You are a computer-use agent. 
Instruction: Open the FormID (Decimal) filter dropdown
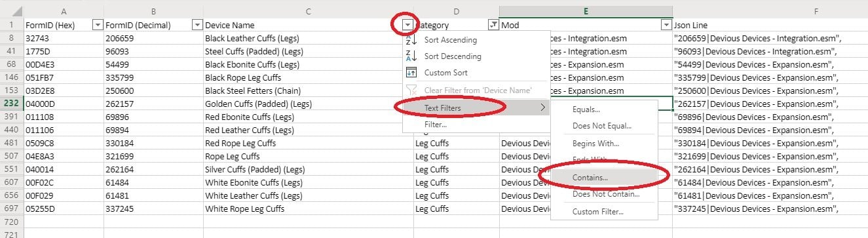(x=197, y=25)
